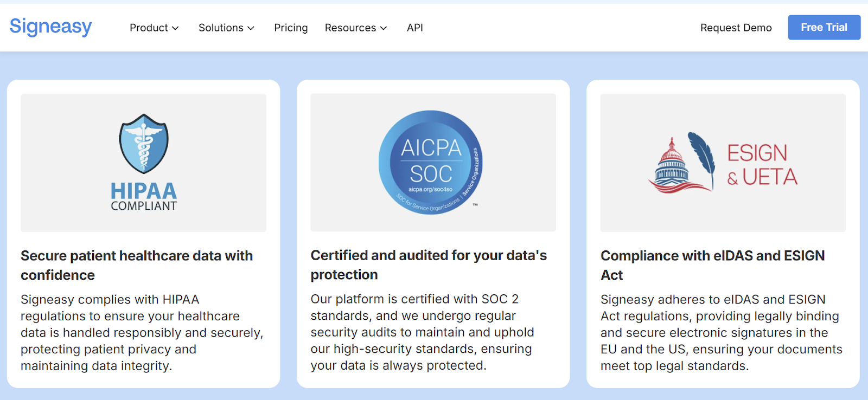868x400 pixels.
Task: Click the HIPAA card image thumbnail
Action: pos(144,163)
